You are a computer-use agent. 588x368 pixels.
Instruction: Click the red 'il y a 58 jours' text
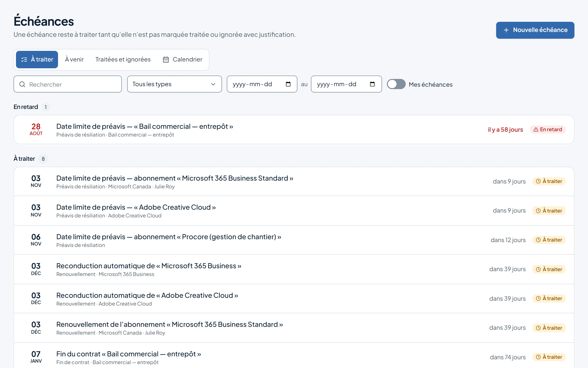(x=505, y=130)
